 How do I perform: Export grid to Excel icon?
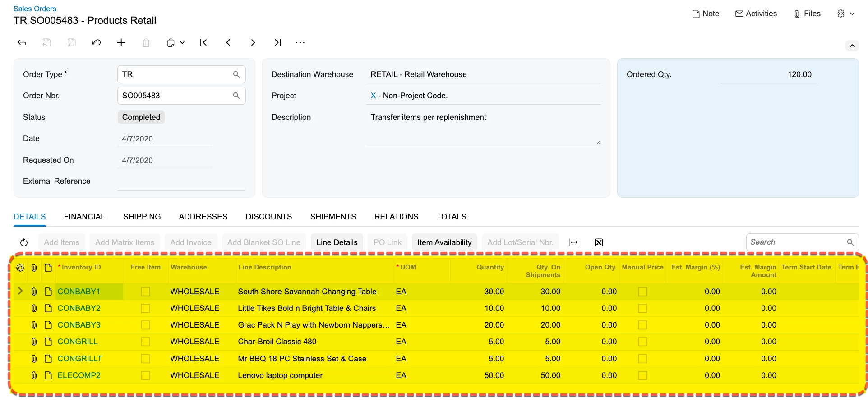(599, 242)
